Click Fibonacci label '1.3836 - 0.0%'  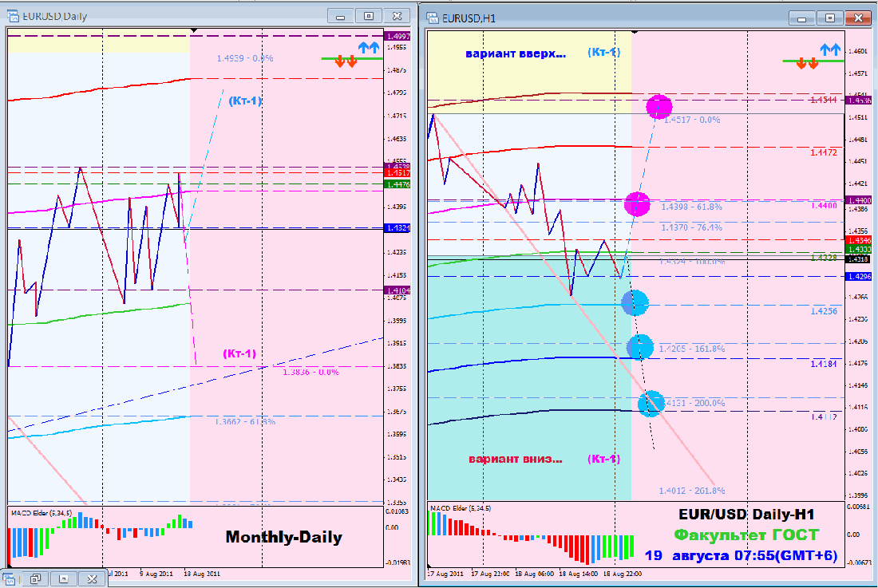[x=310, y=372]
